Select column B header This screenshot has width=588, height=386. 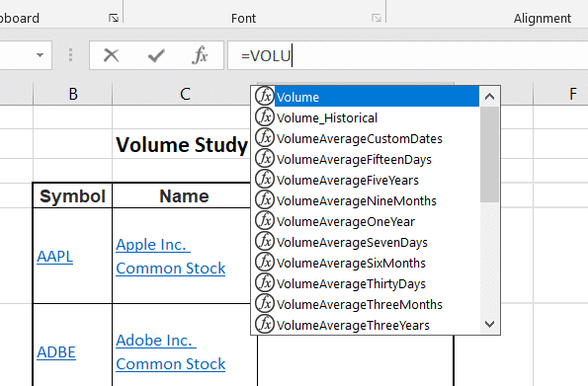73,94
